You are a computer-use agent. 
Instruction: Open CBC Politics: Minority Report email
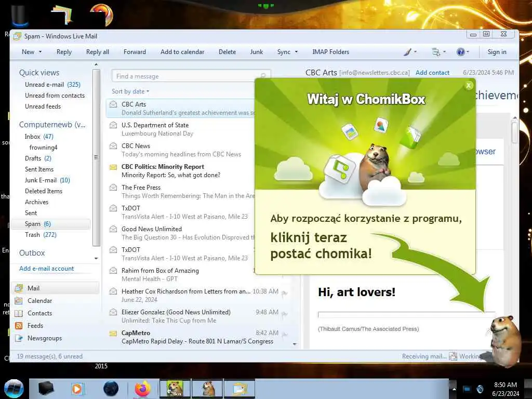[180, 170]
